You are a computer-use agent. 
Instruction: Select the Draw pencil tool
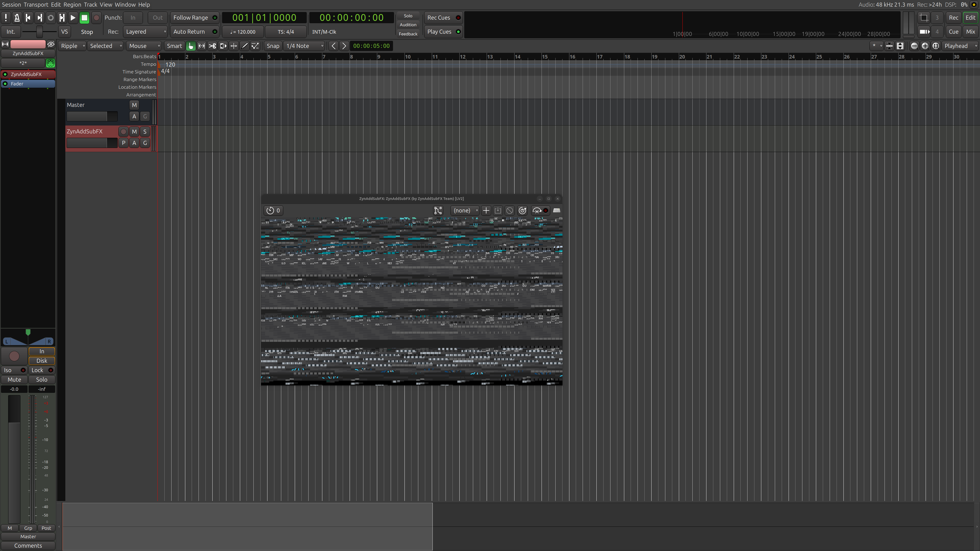tap(245, 46)
